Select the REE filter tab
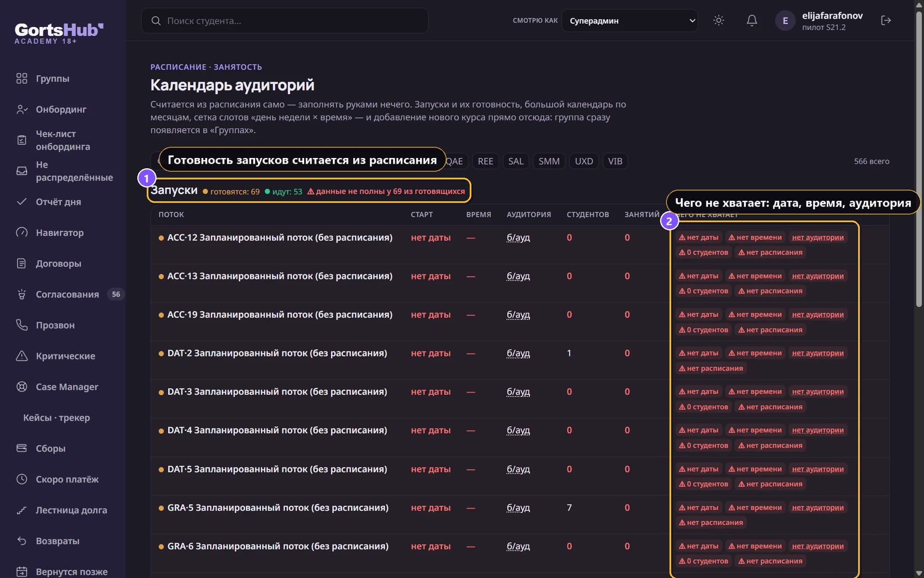 [485, 161]
